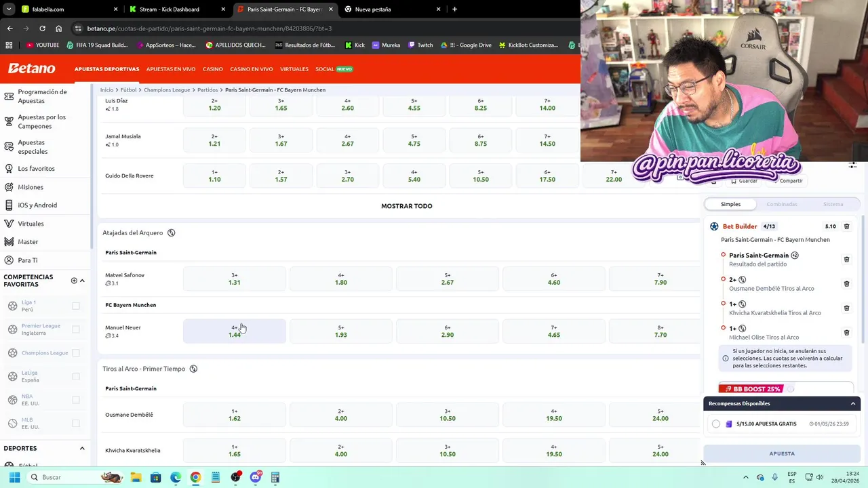Open Windows Start menu
868x488 pixels.
pos(14,477)
